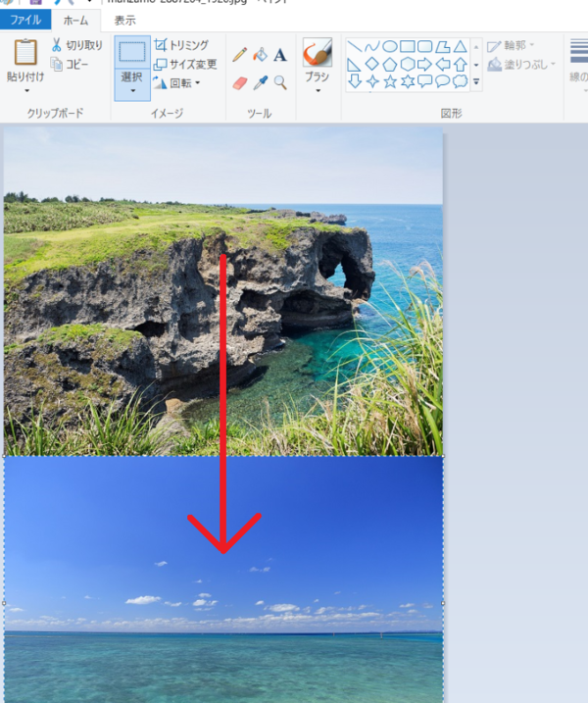The height and width of the screenshot is (703, 588).
Task: Select the Pencil tool
Action: click(240, 55)
